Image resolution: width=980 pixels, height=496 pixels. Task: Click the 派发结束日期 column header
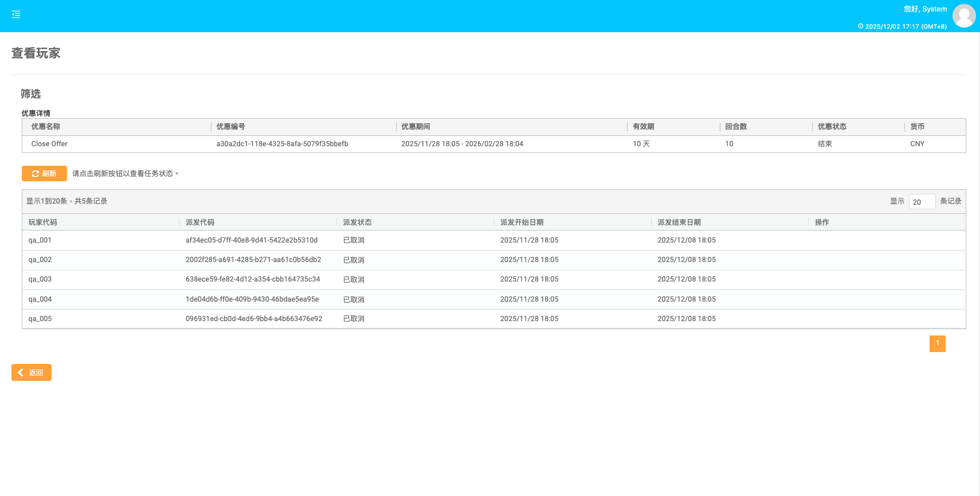click(x=679, y=222)
